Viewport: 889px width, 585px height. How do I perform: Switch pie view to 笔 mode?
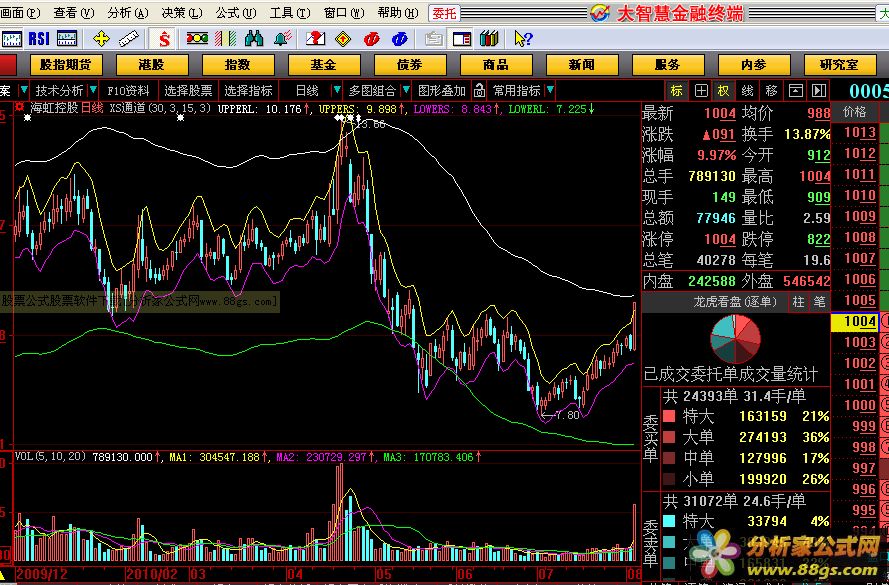[819, 302]
